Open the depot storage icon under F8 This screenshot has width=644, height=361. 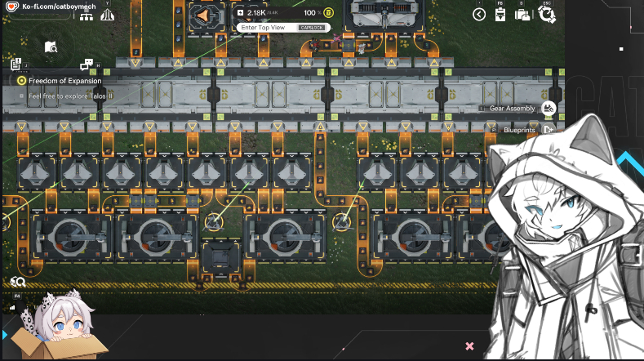[500, 14]
